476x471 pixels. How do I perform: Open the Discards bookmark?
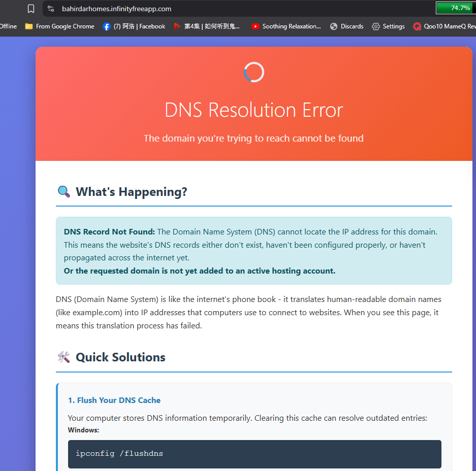[x=352, y=26]
